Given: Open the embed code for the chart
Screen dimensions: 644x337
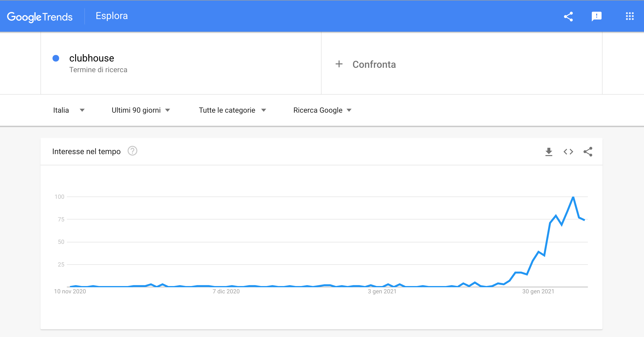Looking at the screenshot, I should [568, 151].
